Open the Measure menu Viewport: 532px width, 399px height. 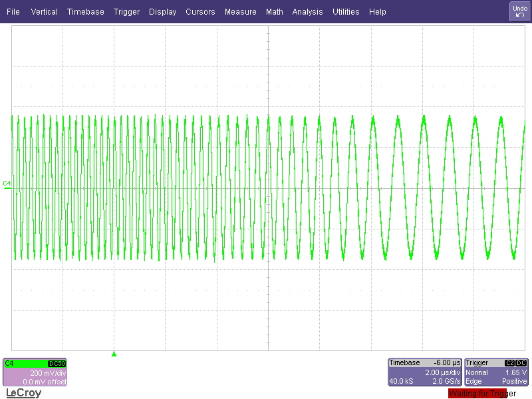pyautogui.click(x=241, y=11)
